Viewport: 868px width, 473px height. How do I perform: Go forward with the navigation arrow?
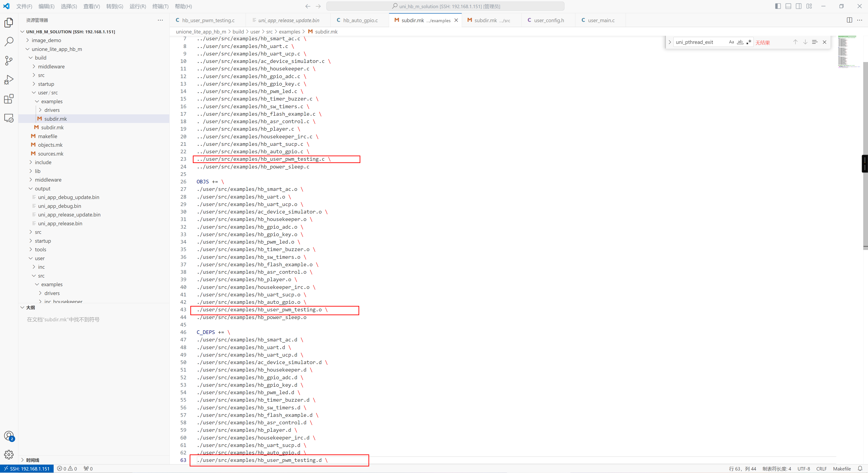(318, 6)
